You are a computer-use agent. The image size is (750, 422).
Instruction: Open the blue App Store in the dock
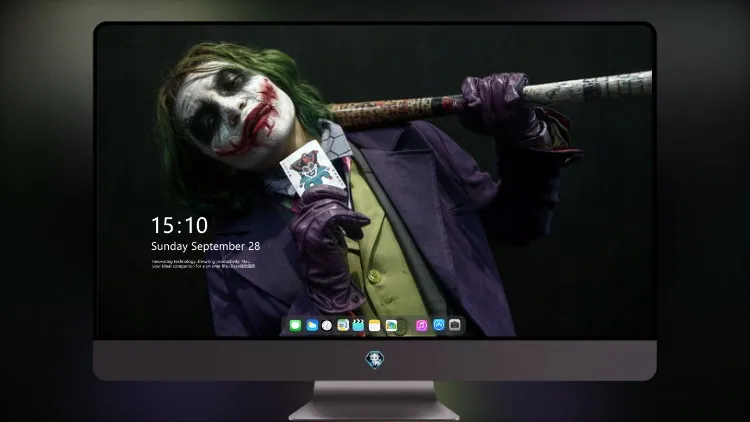click(439, 325)
